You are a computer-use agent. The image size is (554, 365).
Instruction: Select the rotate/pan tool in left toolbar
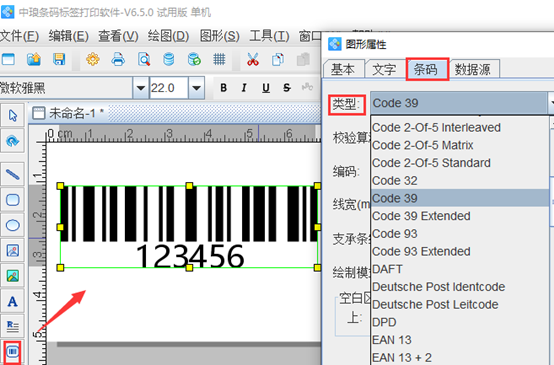[x=13, y=141]
